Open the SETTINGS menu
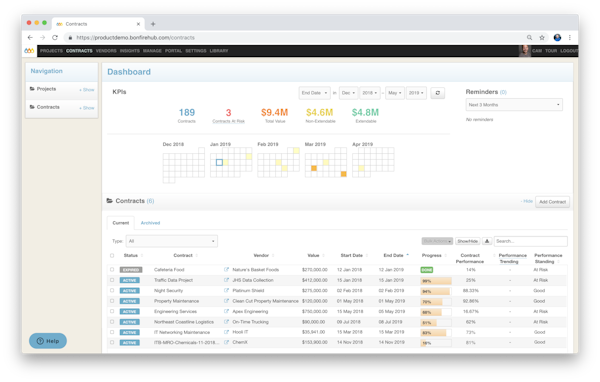The width and height of the screenshot is (600, 382). [x=196, y=51]
